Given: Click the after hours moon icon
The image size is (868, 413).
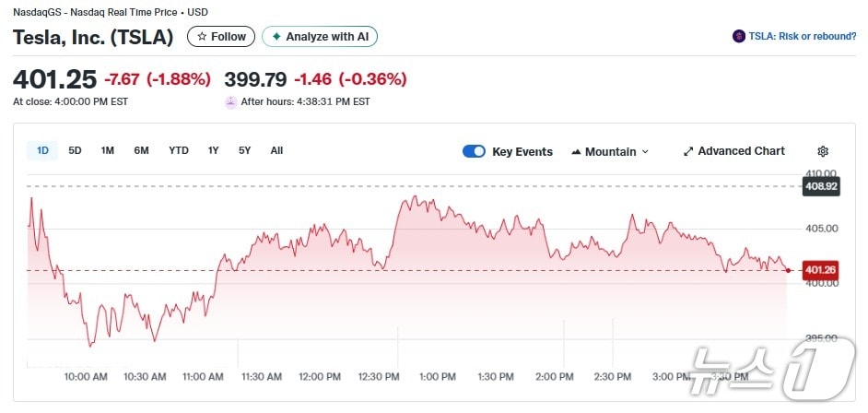Looking at the screenshot, I should 230,102.
